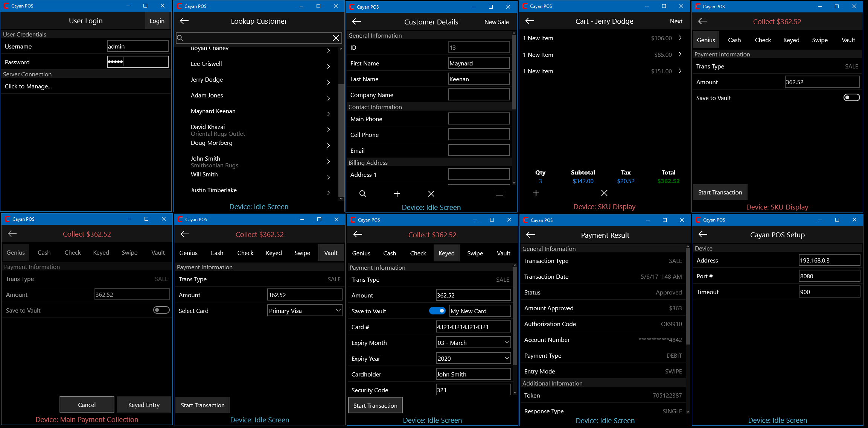The image size is (868, 428).
Task: Click Login button on User Login
Action: 157,21
